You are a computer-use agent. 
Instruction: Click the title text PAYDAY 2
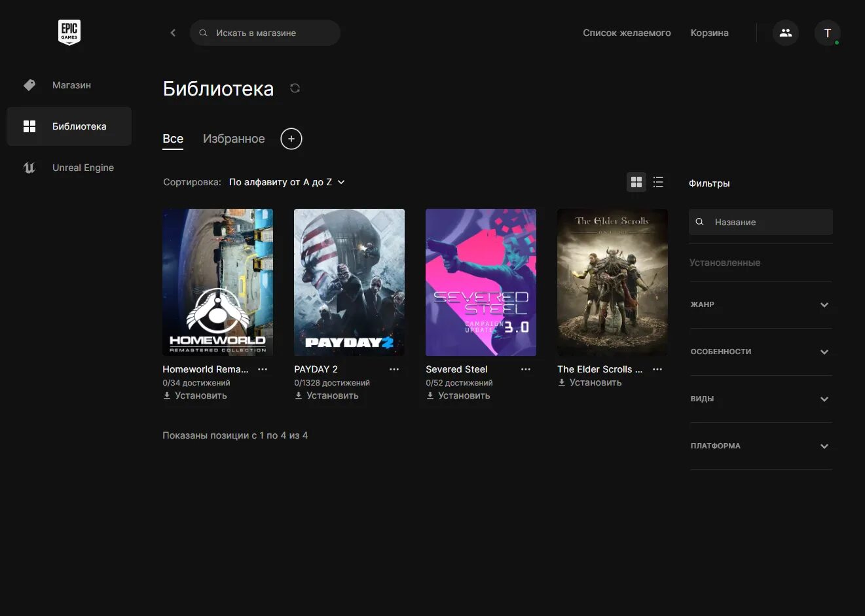tap(316, 369)
